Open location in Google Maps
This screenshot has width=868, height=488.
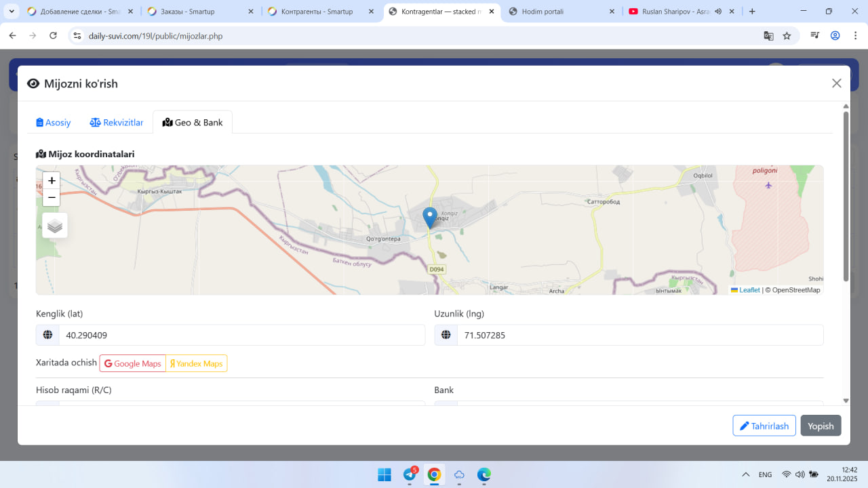point(133,364)
